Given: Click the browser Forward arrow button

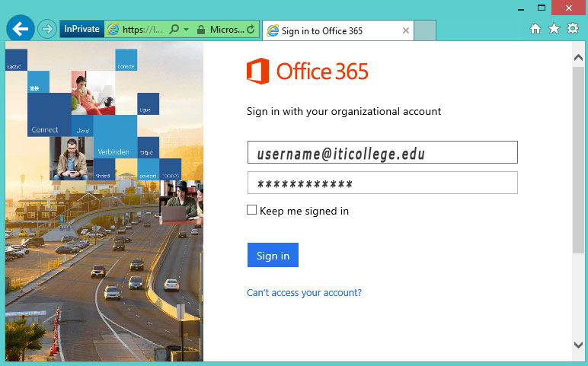Looking at the screenshot, I should (46, 30).
